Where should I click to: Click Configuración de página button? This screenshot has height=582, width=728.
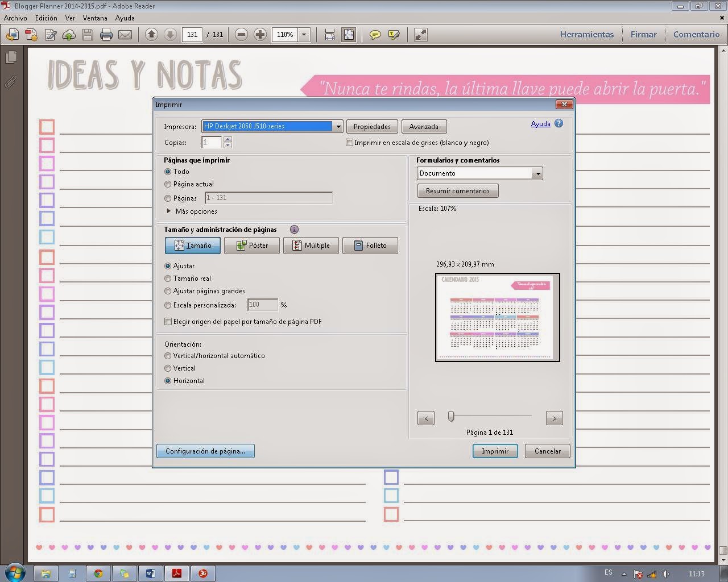point(205,451)
